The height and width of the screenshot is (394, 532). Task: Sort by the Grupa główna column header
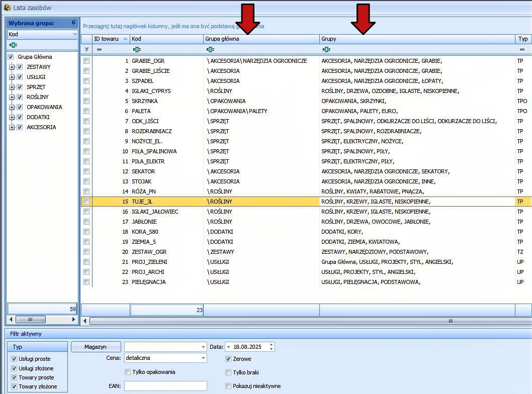coord(261,39)
